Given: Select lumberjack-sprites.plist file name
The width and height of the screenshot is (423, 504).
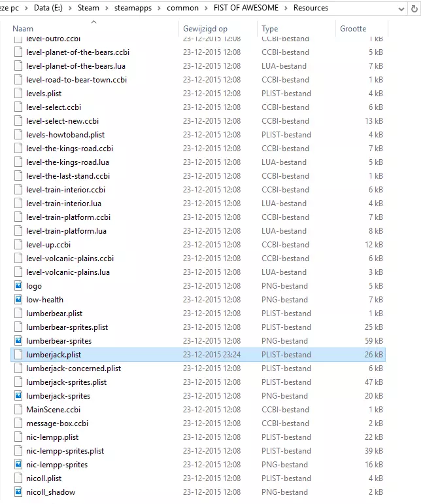Looking at the screenshot, I should click(66, 382).
